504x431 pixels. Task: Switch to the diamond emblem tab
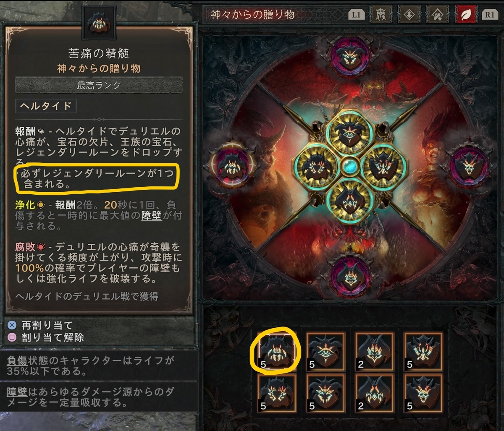coord(409,15)
